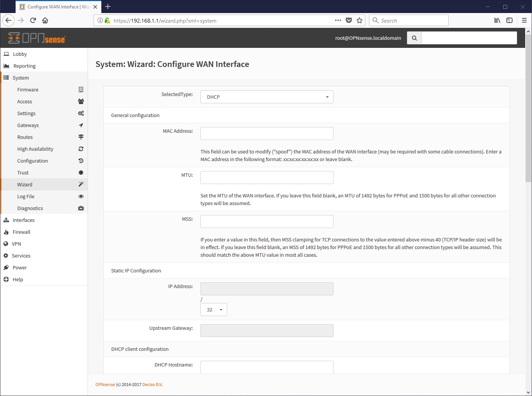
Task: Open the SelectedType DHCP dropdown
Action: (267, 97)
